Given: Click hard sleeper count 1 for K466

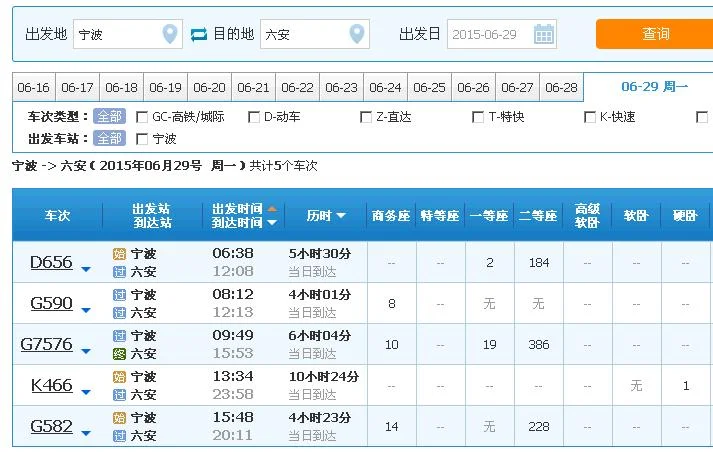Looking at the screenshot, I should coord(686,386).
